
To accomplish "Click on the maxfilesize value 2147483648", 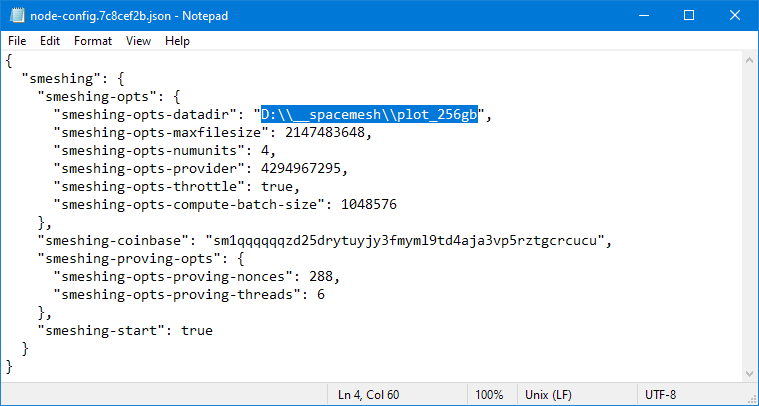I will tap(325, 133).
